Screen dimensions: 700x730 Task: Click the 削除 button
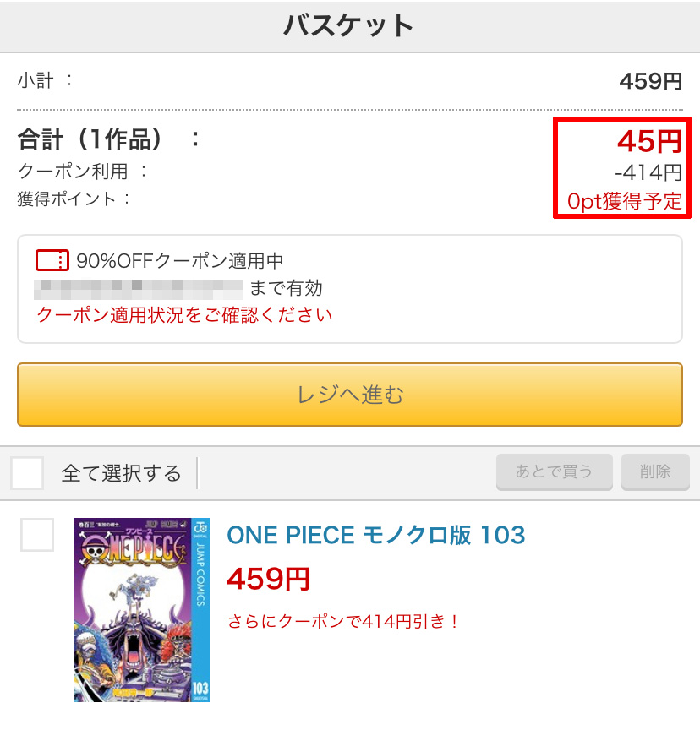coord(655,471)
